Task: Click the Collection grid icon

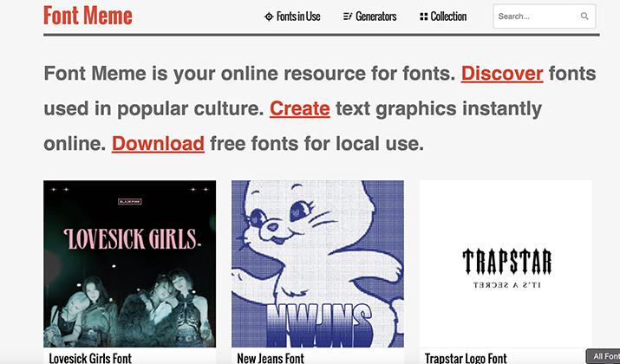Action: [423, 16]
